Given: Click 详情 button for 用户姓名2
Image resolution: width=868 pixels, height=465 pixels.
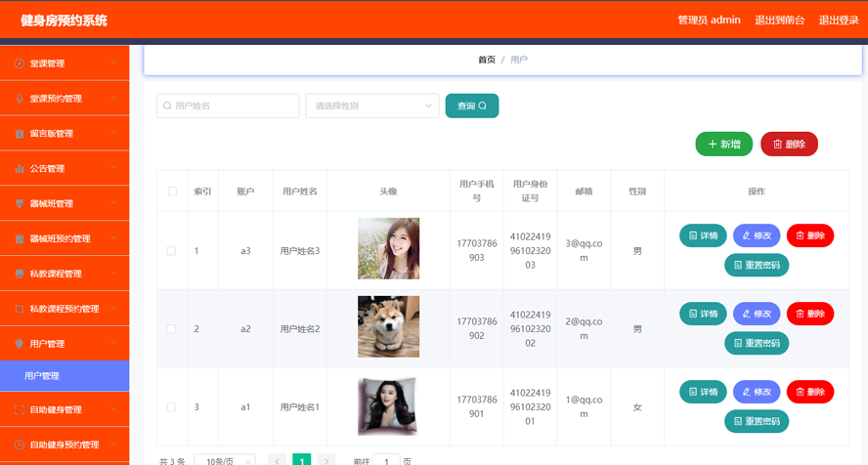Looking at the screenshot, I should (703, 314).
